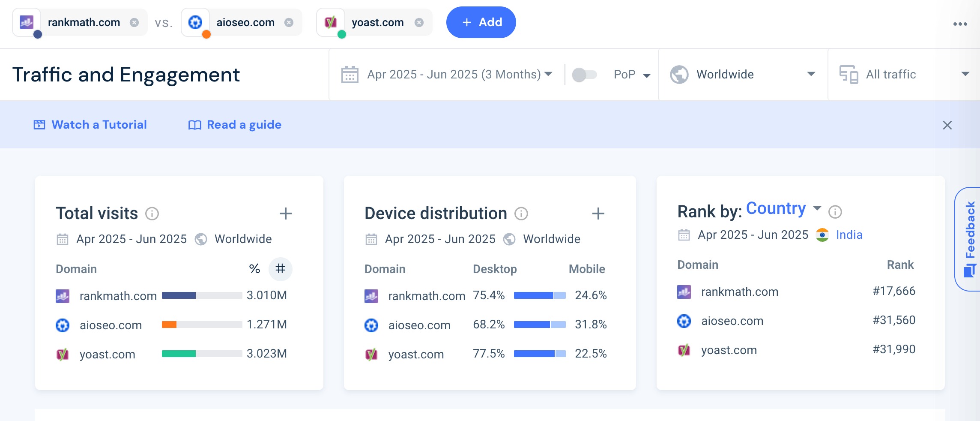Screen dimensions: 980x421
Task: Click yoast.com in Rank by Country list
Action: (729, 350)
